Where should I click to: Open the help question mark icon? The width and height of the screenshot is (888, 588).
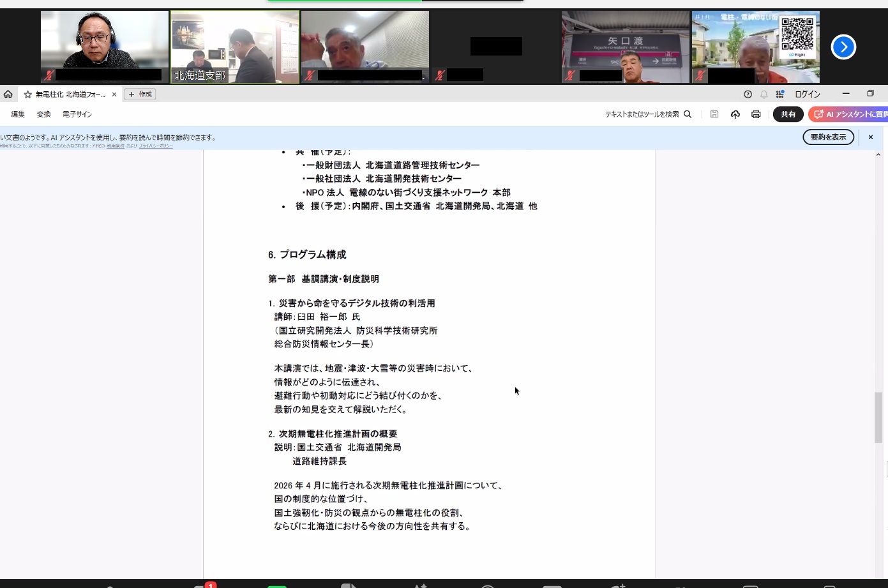pos(748,94)
